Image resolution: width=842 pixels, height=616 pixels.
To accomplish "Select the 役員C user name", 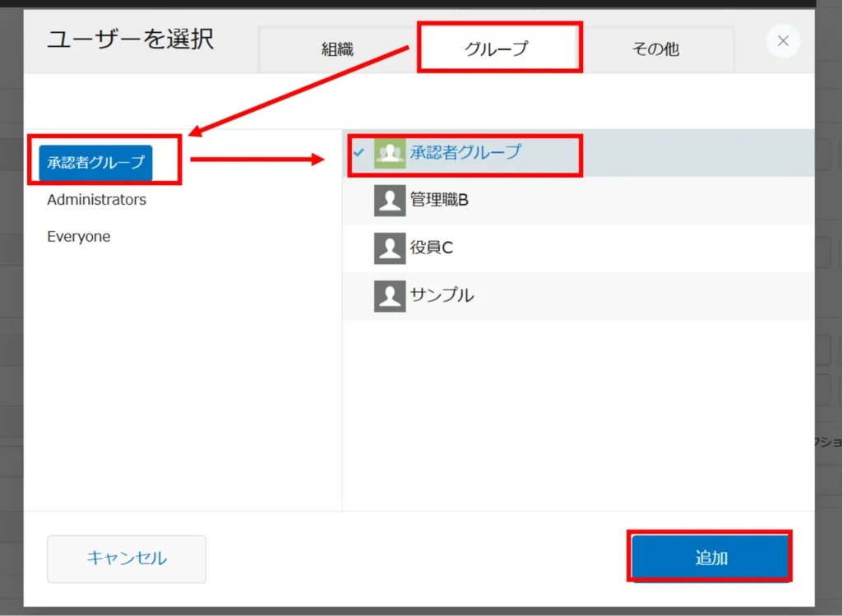I will coord(432,248).
